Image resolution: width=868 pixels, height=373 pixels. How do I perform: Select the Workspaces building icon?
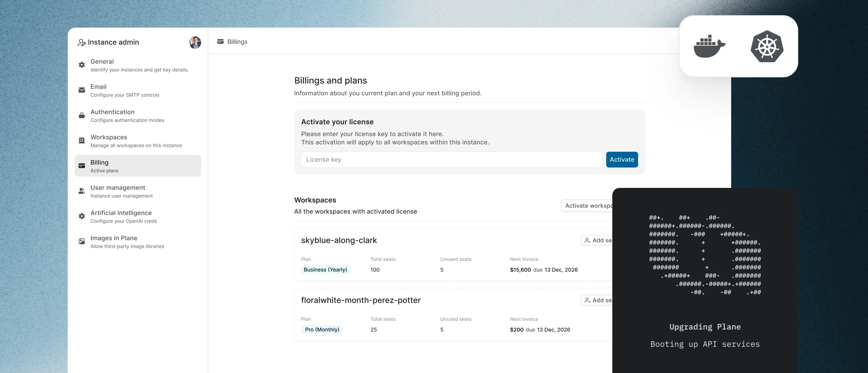pyautogui.click(x=82, y=140)
